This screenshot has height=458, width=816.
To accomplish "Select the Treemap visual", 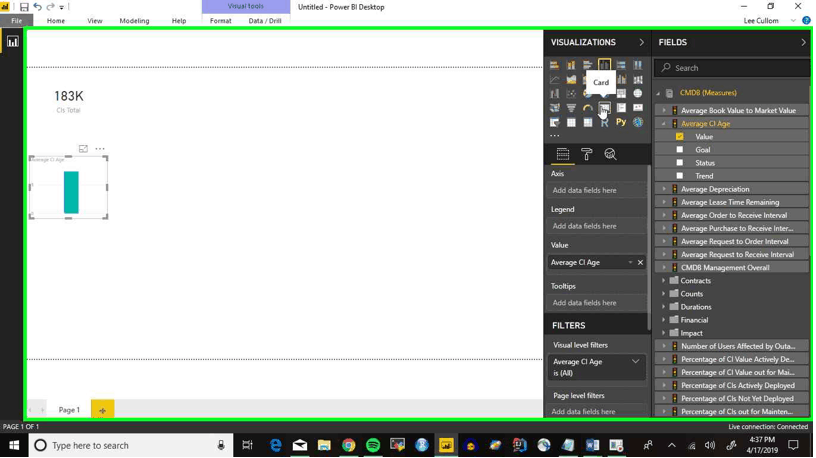I will pos(621,94).
